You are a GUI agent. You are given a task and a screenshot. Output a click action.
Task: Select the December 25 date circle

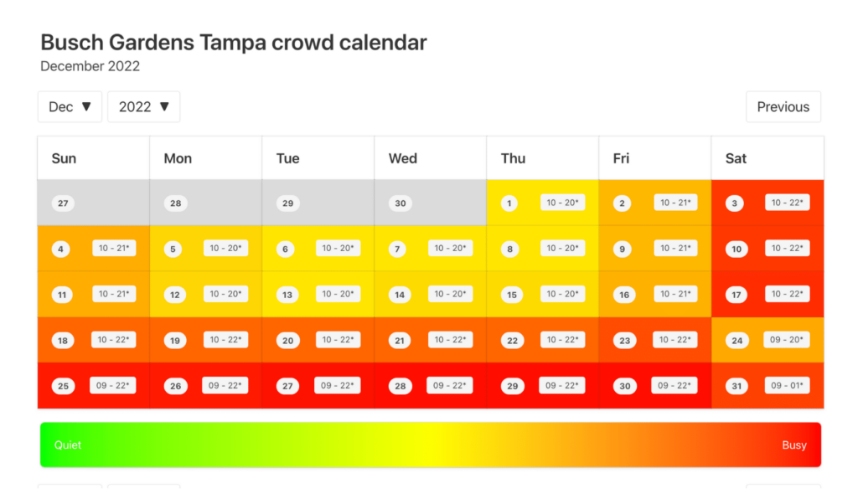63,386
